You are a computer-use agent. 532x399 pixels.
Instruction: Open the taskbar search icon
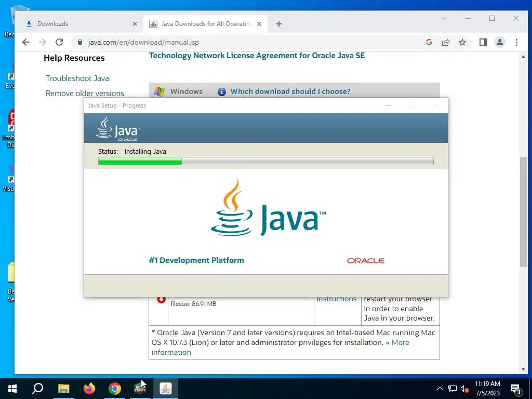tap(37, 389)
